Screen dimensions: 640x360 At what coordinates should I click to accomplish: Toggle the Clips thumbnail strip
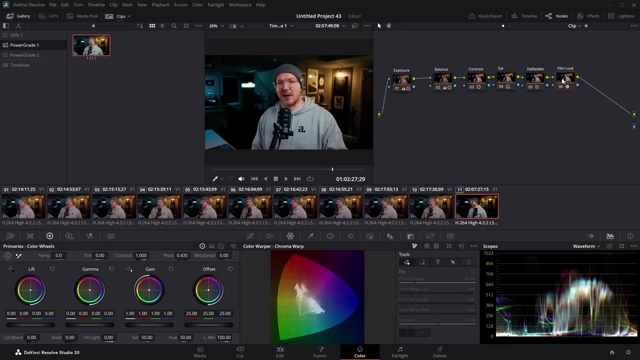(x=116, y=16)
